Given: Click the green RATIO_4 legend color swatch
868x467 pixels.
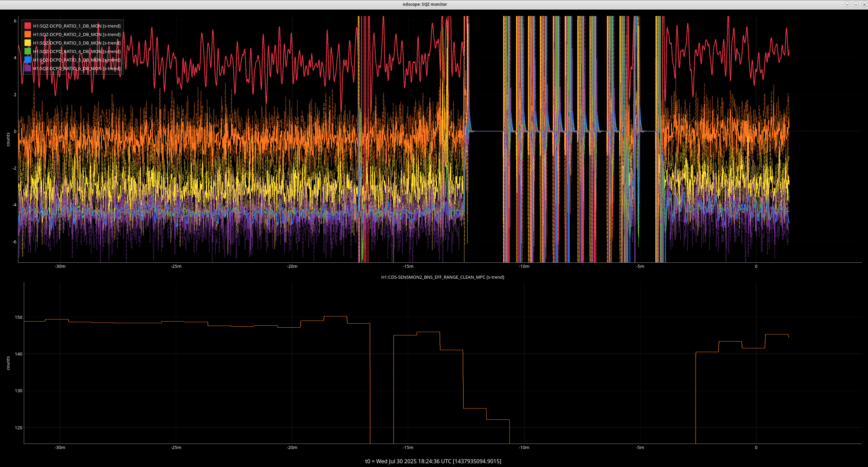Looking at the screenshot, I should point(28,51).
